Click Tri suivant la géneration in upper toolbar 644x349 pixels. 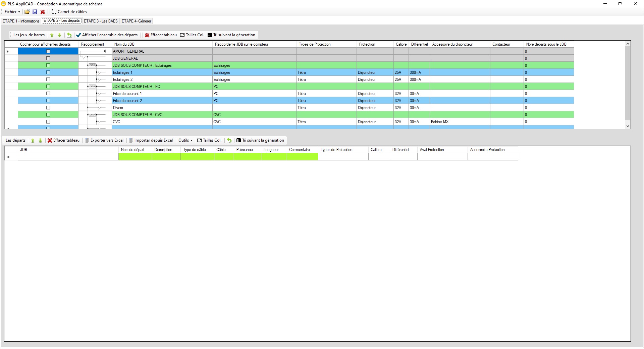click(231, 35)
